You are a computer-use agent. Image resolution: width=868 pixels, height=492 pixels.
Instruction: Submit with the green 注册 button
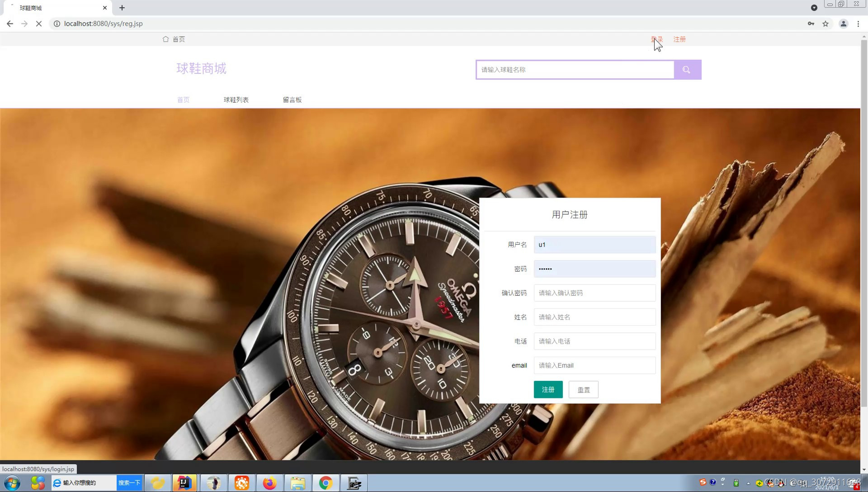pos(548,389)
